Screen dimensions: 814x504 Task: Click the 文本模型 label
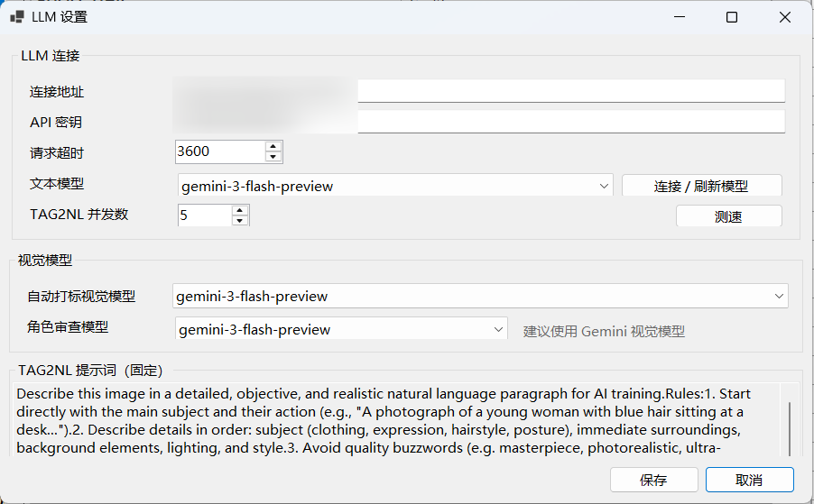click(57, 184)
